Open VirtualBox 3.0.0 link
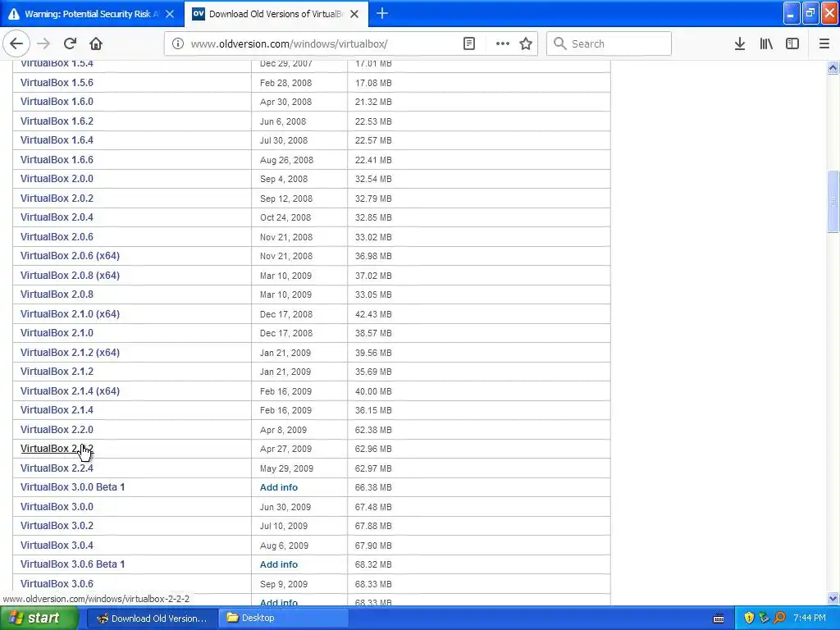 click(x=57, y=506)
